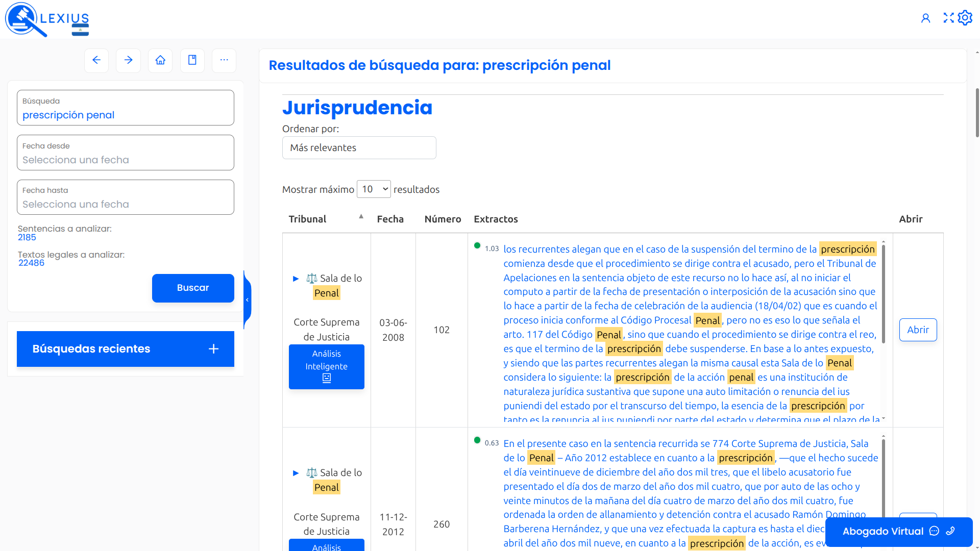The width and height of the screenshot is (980, 551).
Task: Go forward using the right arrow icon
Action: tap(128, 60)
